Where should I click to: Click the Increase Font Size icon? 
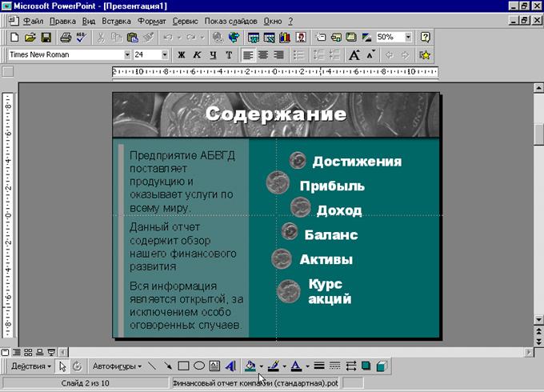click(354, 55)
